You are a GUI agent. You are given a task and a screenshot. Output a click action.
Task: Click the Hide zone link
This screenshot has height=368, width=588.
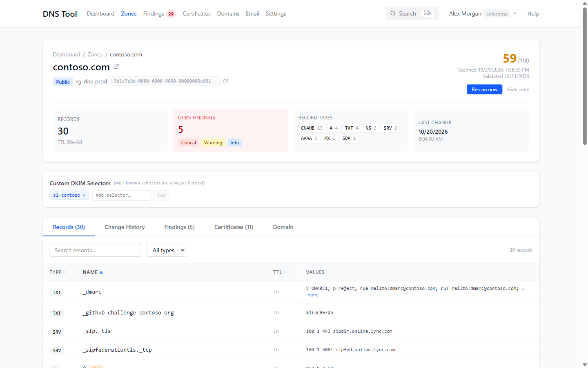[518, 90]
